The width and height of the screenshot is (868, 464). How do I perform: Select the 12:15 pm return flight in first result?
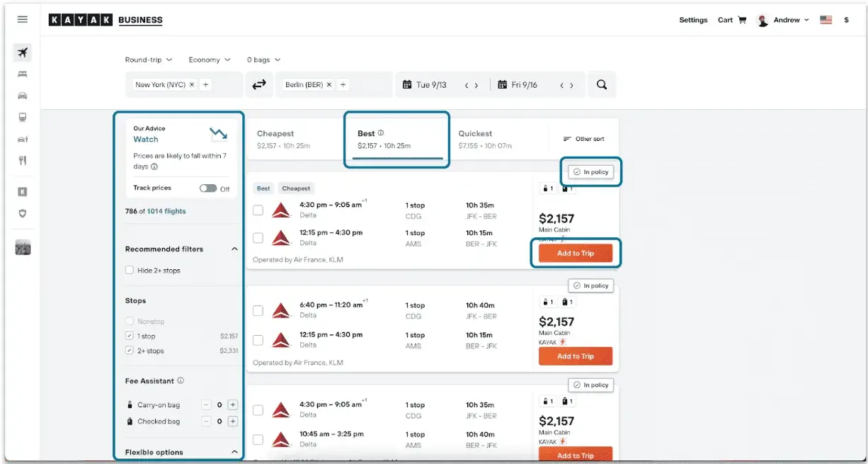click(x=258, y=238)
